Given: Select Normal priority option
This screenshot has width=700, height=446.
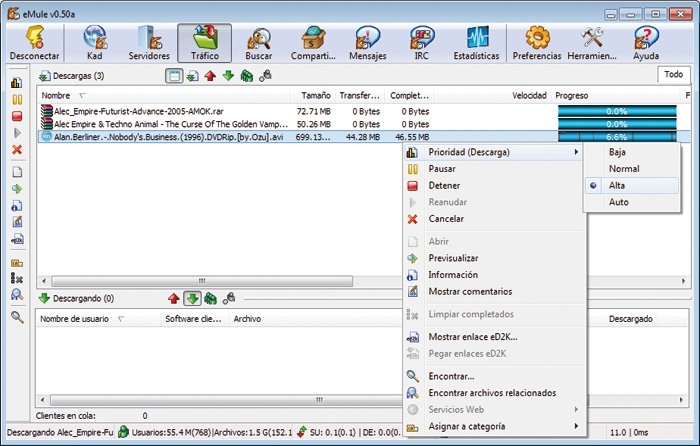Looking at the screenshot, I should [x=632, y=169].
